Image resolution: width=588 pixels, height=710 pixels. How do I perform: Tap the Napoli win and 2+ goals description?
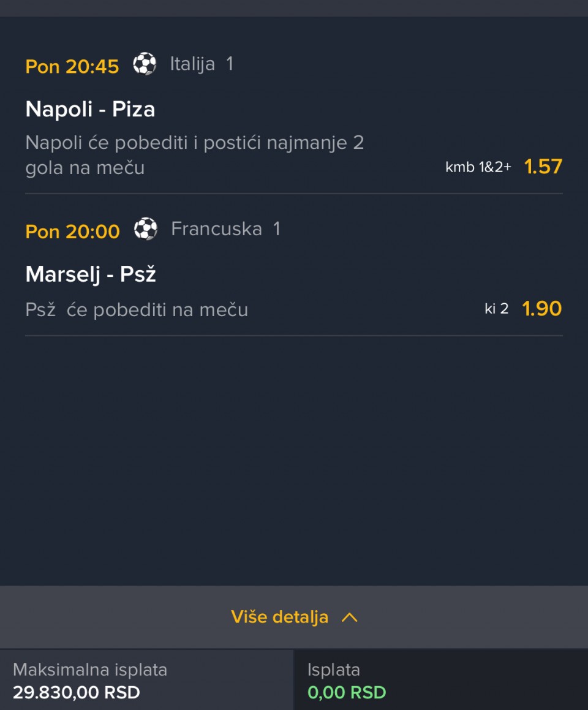(195, 155)
